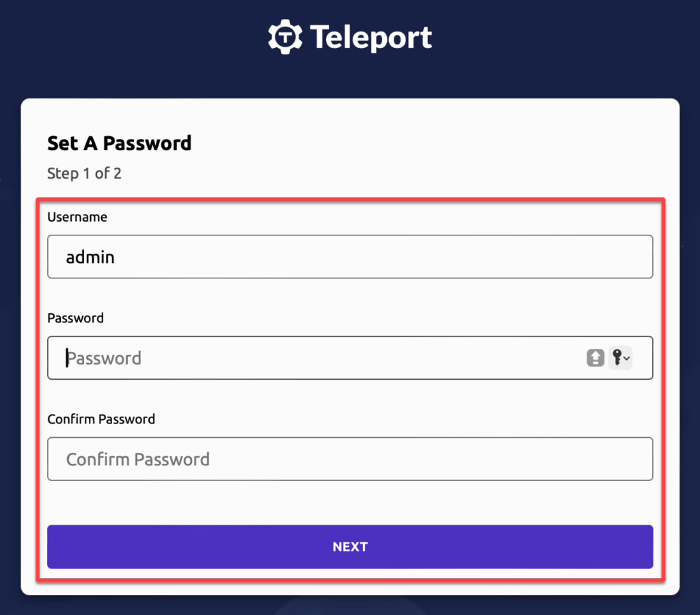
Task: Select the Confirm Password input field
Action: (x=273, y=458)
